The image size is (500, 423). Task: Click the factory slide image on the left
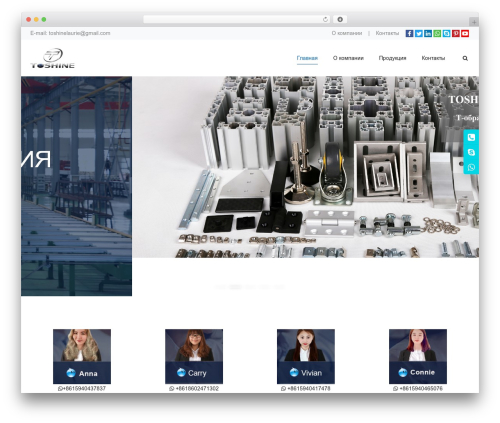coord(76,186)
